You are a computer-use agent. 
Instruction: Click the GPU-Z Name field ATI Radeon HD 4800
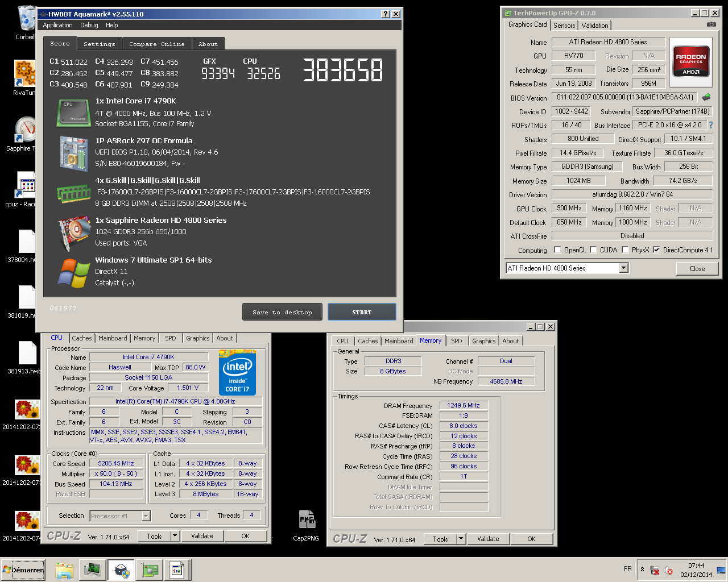tap(608, 42)
